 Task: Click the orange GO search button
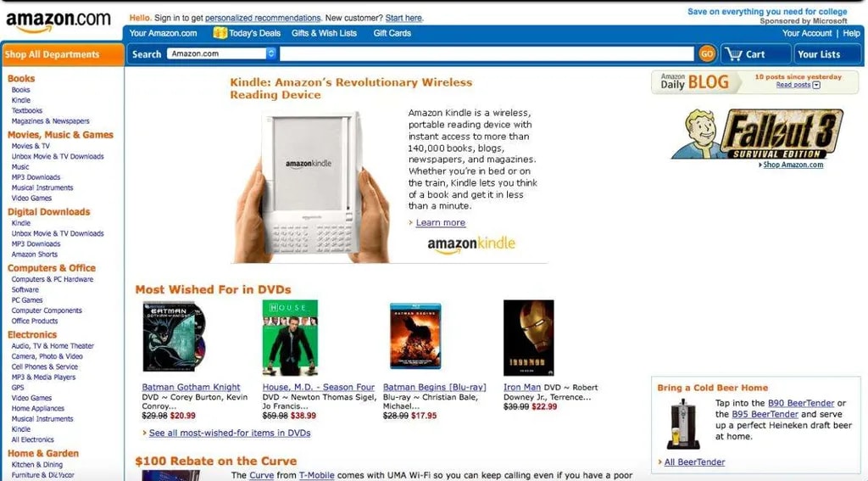pos(706,53)
